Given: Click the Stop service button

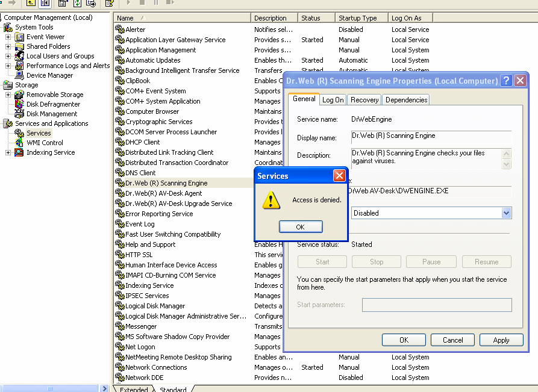Looking at the screenshot, I should [x=377, y=262].
